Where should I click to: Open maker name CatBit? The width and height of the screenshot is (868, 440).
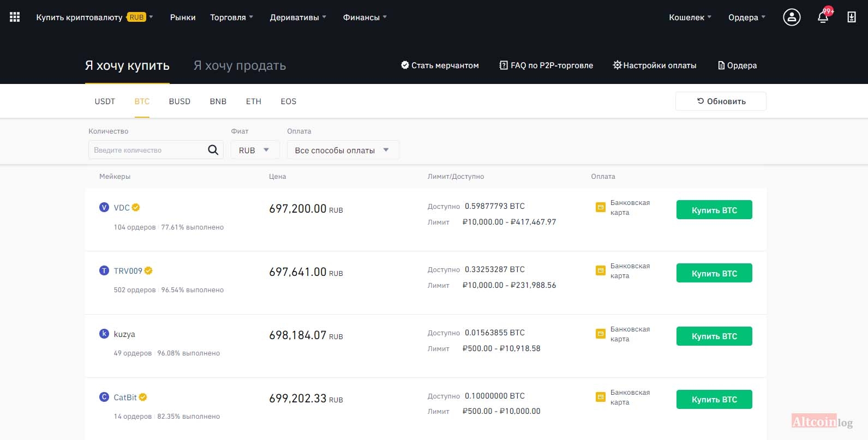point(125,397)
